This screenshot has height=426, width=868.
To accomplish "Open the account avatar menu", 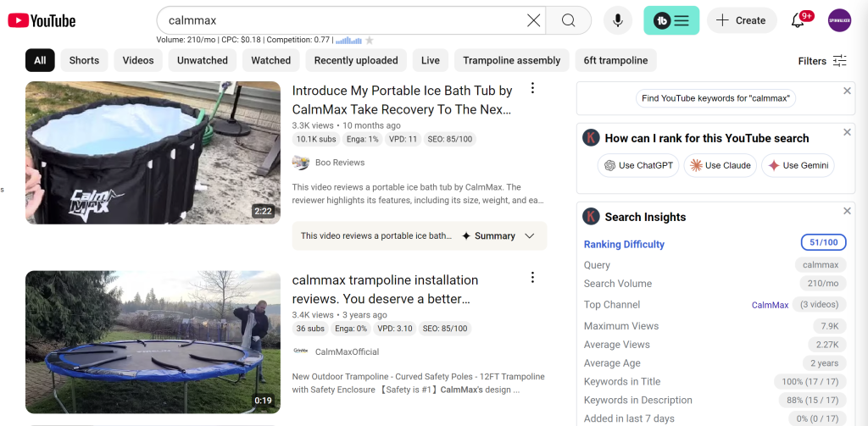I will (x=839, y=20).
